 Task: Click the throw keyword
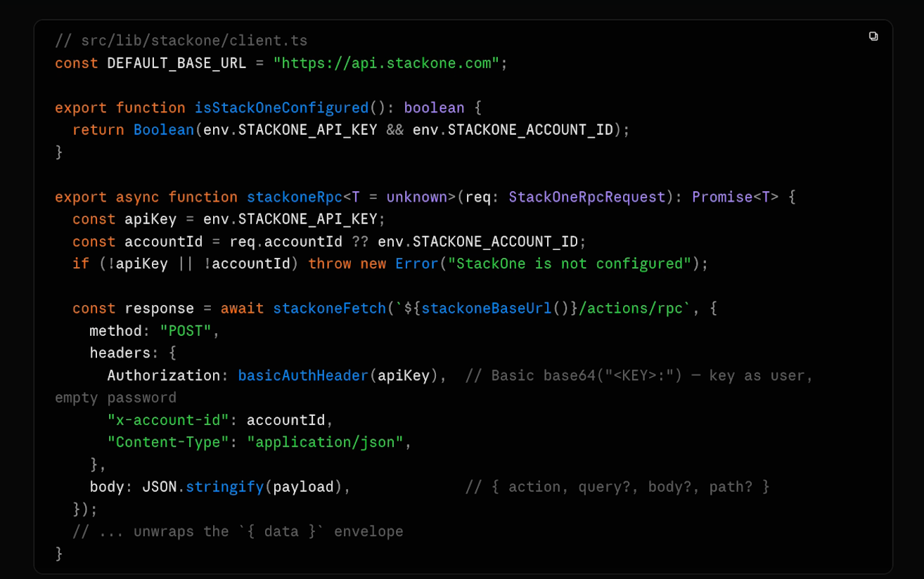click(329, 264)
